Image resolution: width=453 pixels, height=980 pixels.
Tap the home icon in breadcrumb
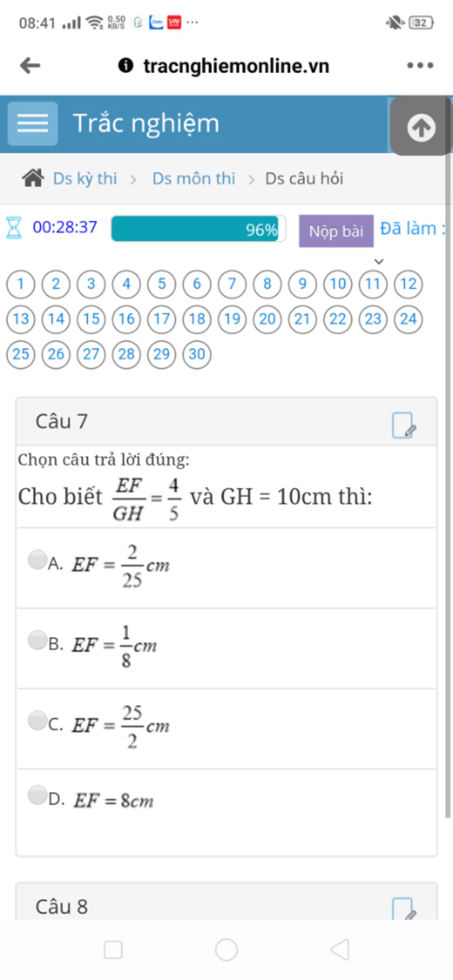point(33,178)
